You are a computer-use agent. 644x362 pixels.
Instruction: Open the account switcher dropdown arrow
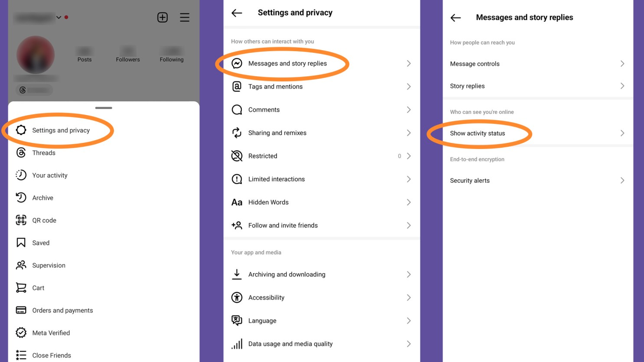[x=59, y=17]
